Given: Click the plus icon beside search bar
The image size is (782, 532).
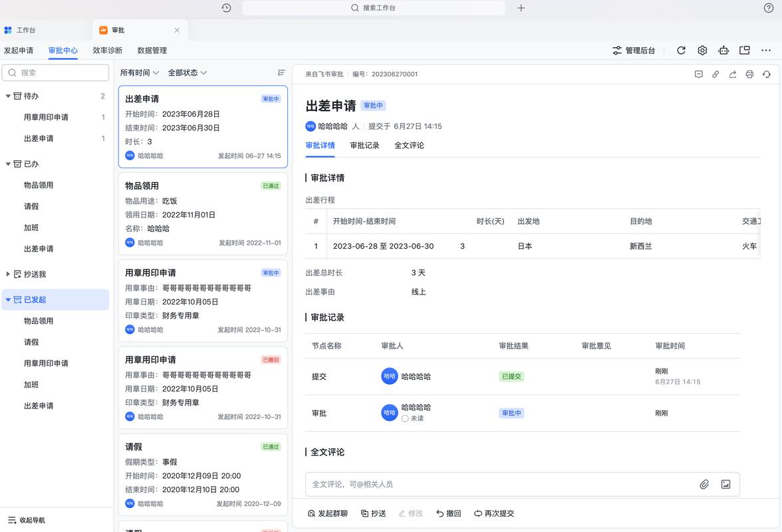Looking at the screenshot, I should (521, 8).
